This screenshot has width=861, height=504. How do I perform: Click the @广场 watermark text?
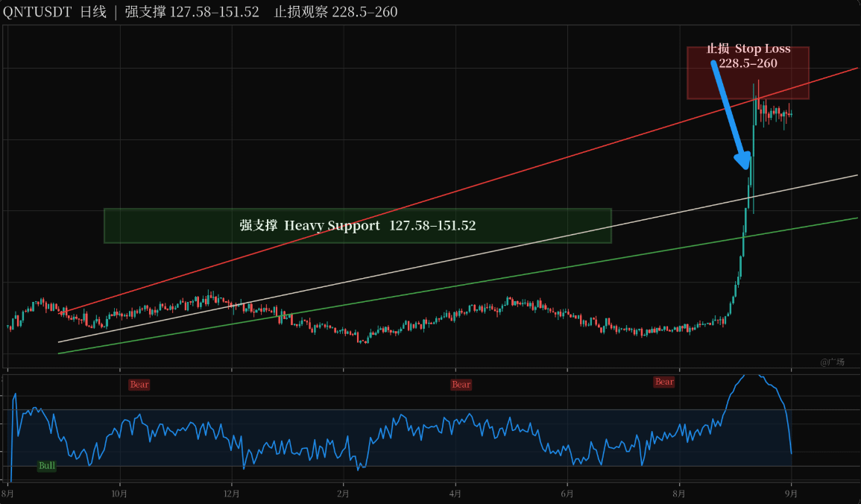pos(833,362)
